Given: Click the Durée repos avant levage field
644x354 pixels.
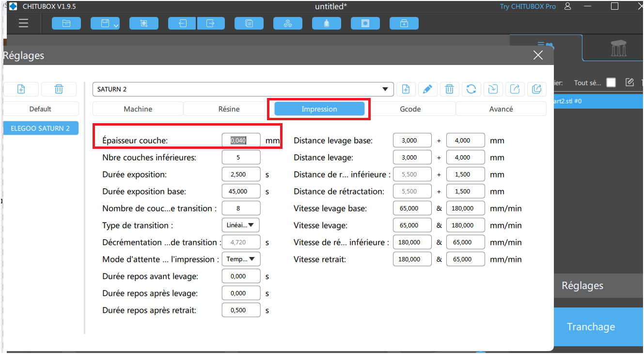Looking at the screenshot, I should [241, 276].
